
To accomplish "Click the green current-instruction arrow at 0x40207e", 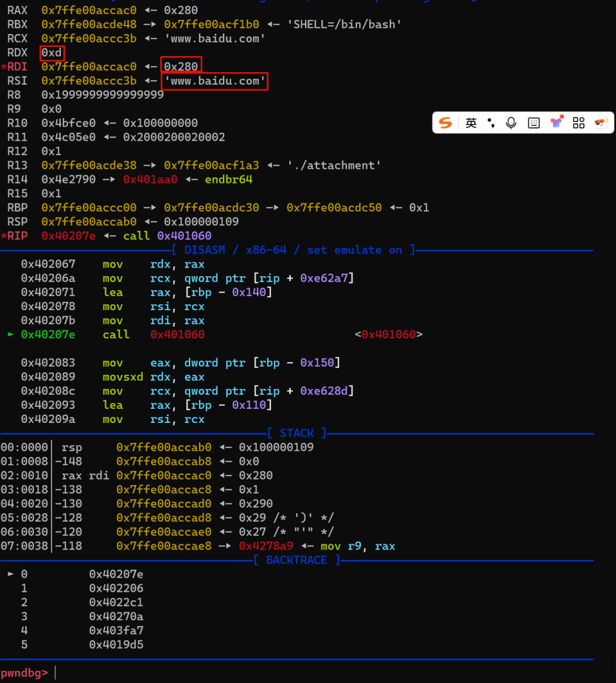I will [x=10, y=334].
